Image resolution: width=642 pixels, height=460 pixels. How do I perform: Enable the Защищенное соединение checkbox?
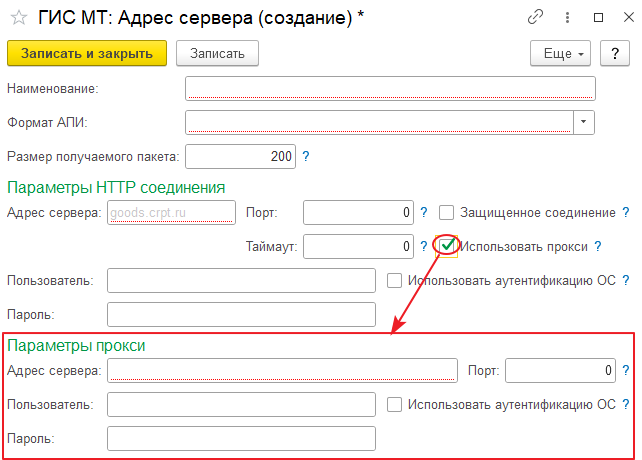coord(447,213)
